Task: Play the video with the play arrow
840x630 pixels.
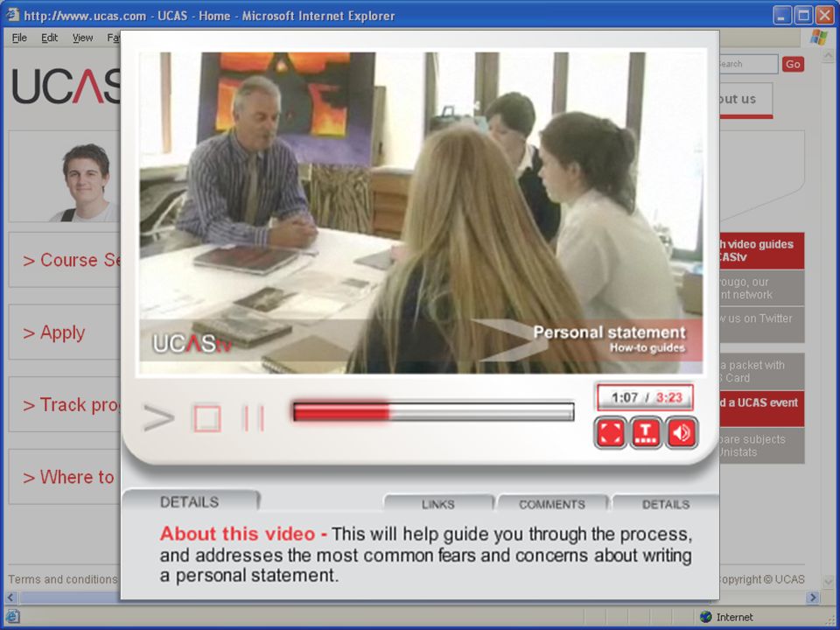Action: pyautogui.click(x=158, y=418)
